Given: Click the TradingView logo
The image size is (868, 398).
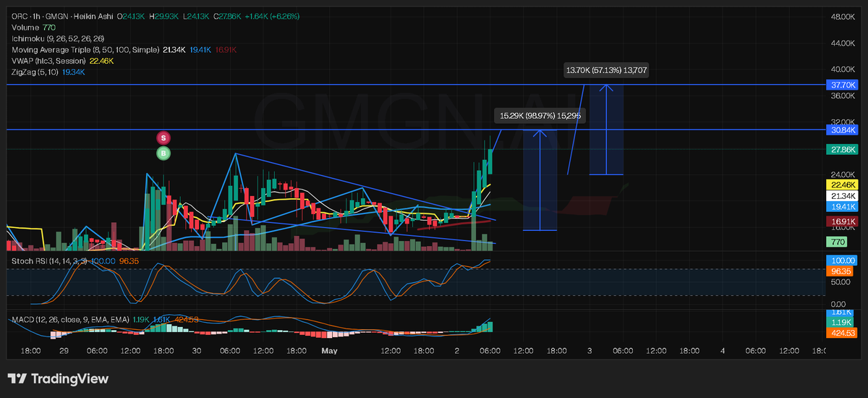Looking at the screenshot, I should (x=58, y=378).
